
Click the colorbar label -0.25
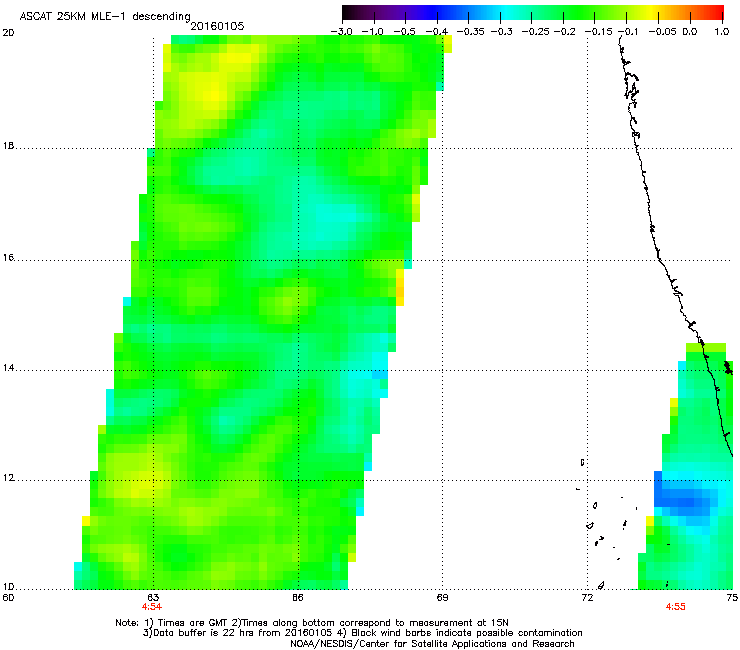click(x=535, y=32)
